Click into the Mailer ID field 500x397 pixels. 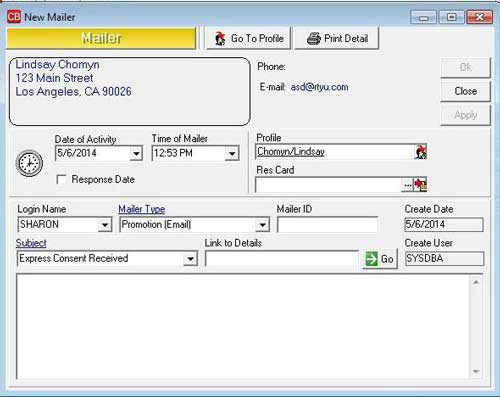click(x=327, y=225)
